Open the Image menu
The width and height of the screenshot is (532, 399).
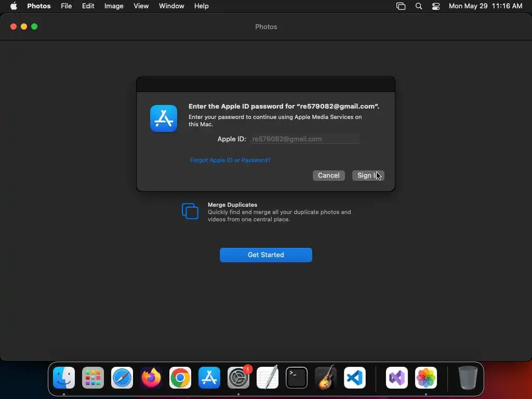coord(114,6)
